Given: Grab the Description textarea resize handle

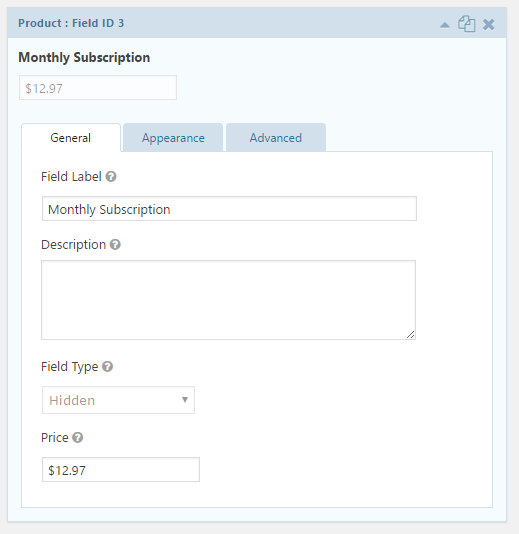Looking at the screenshot, I should 411,335.
